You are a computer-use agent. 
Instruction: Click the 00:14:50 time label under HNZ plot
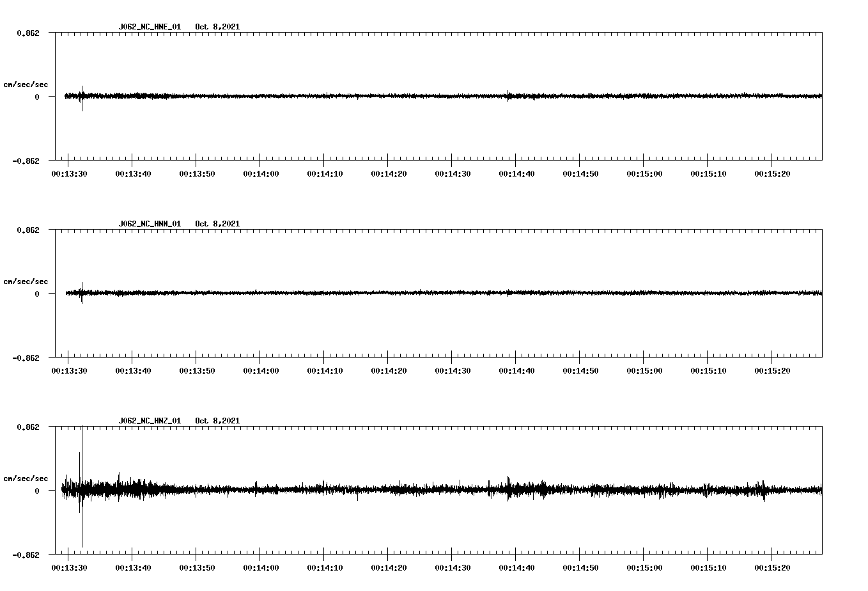point(580,568)
